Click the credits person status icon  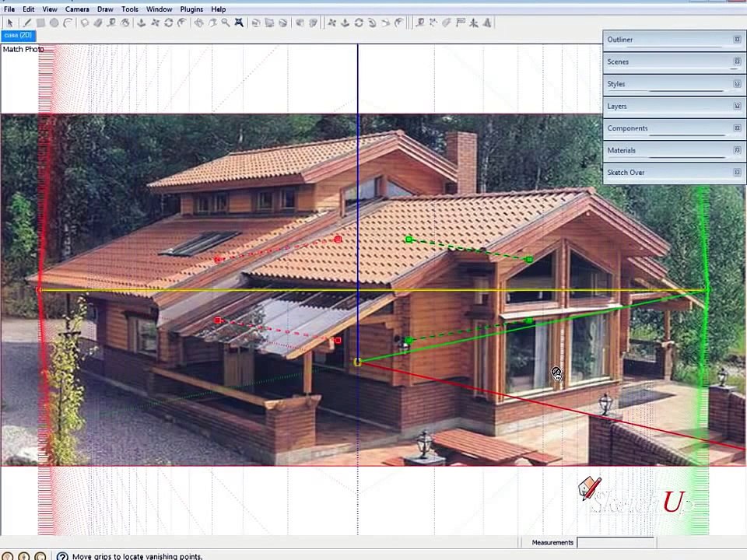point(24,555)
